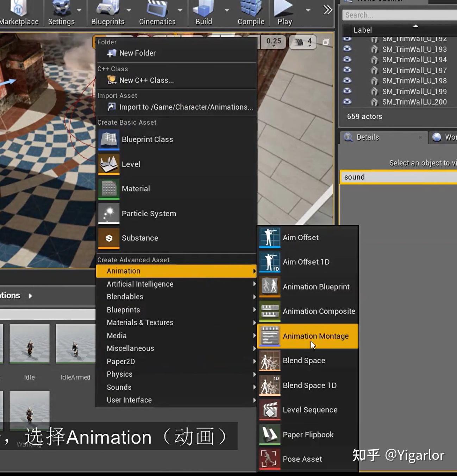Select SM_TrimWall_U_200 in the outliner
Screen dimensions: 457x476
click(x=414, y=102)
